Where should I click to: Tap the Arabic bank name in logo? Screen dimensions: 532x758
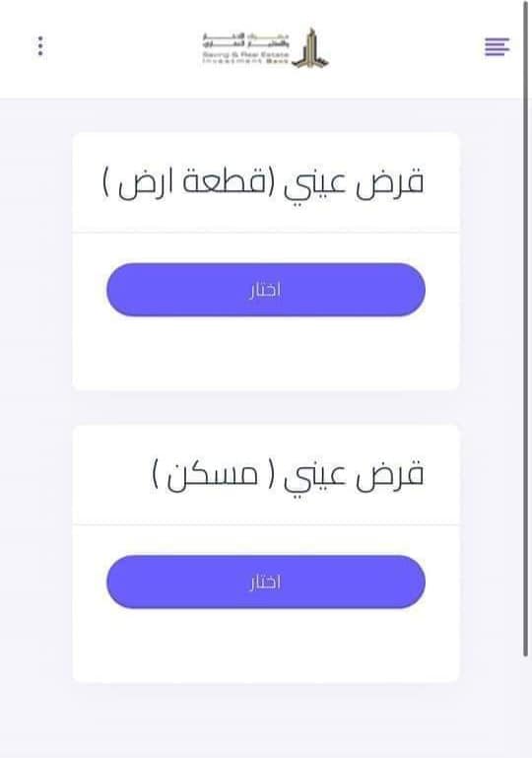pyautogui.click(x=246, y=41)
